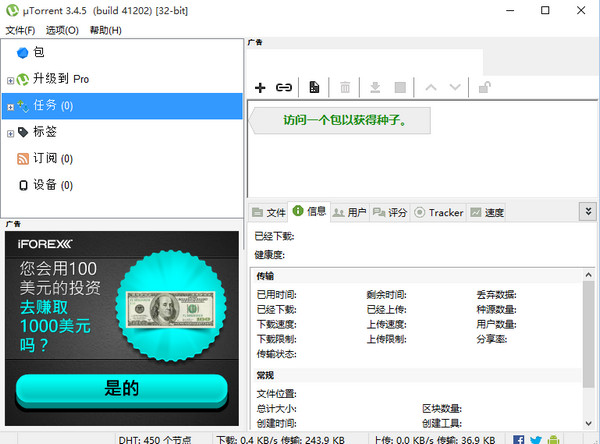This screenshot has width=600, height=444.
Task: Click the Stop square icon in toolbar
Action: tap(400, 88)
